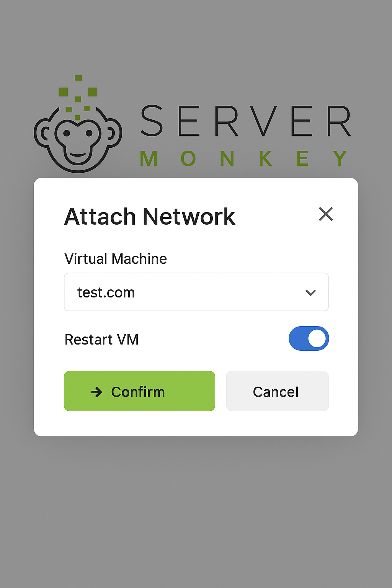Image resolution: width=392 pixels, height=588 pixels.
Task: Click the blue track of the Restart VM switch
Action: (x=298, y=338)
